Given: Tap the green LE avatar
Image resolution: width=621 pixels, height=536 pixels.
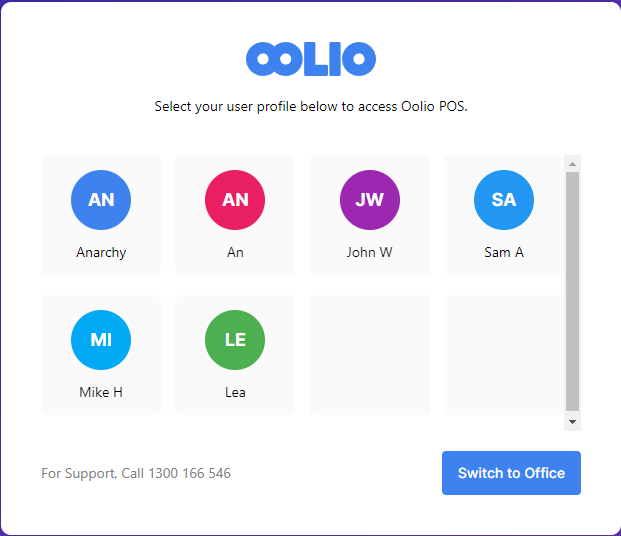Looking at the screenshot, I should 235,340.
